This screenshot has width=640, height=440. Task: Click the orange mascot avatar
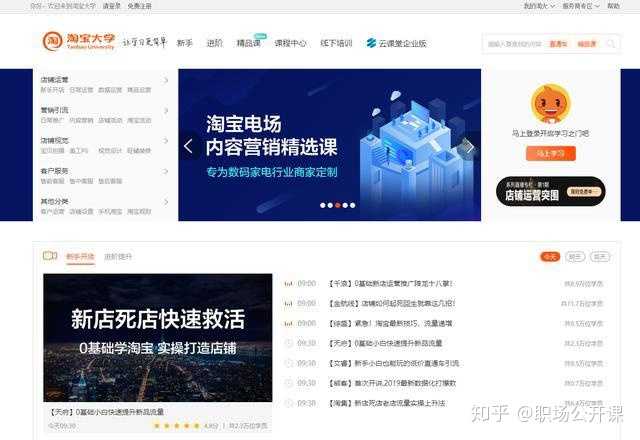551,104
